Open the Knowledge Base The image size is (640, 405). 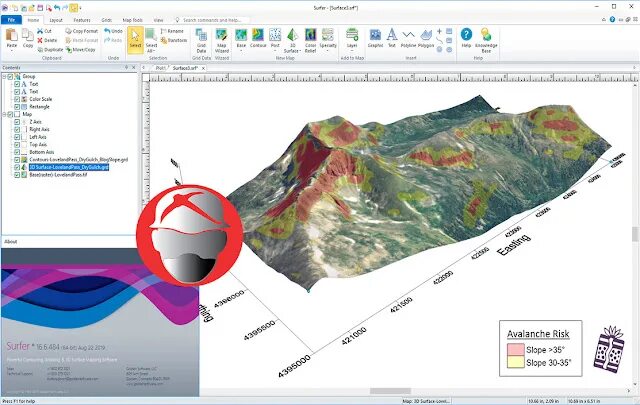click(486, 40)
